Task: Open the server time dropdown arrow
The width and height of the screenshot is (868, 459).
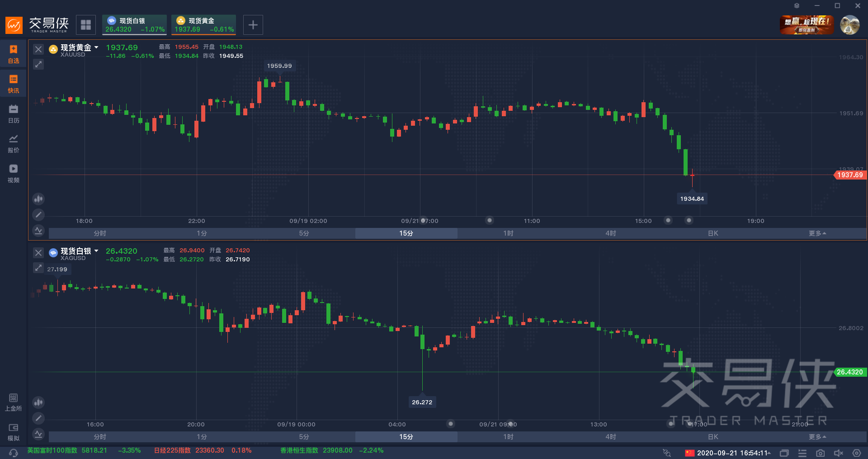Action: tap(769, 453)
